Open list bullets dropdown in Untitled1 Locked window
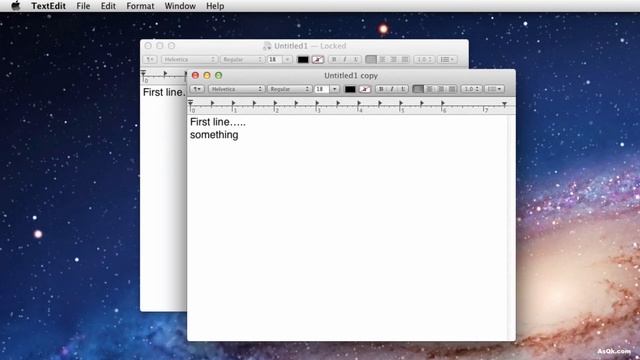 click(x=447, y=60)
